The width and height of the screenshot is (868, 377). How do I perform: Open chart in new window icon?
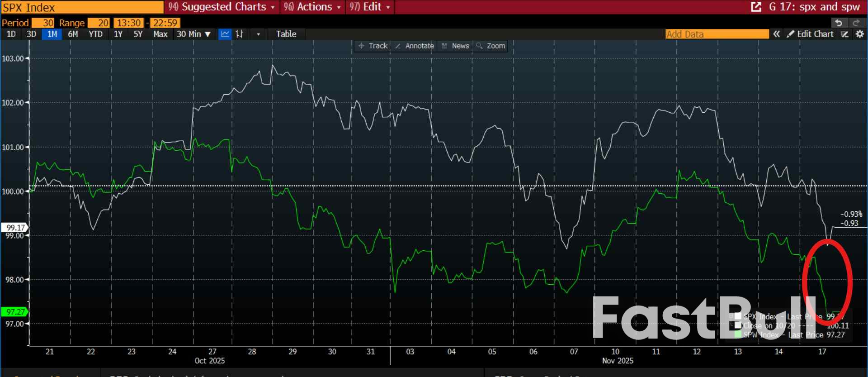[756, 7]
